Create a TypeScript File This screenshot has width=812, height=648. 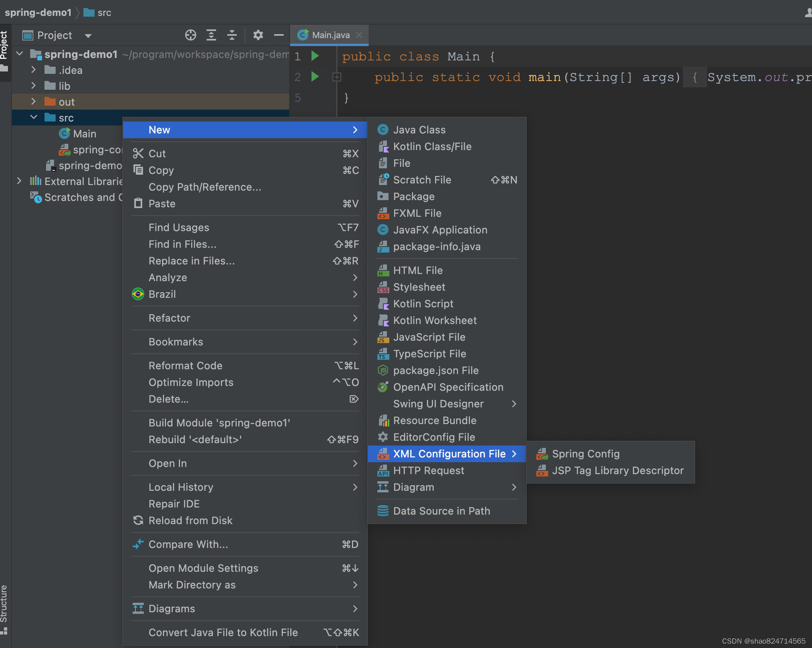447,354
